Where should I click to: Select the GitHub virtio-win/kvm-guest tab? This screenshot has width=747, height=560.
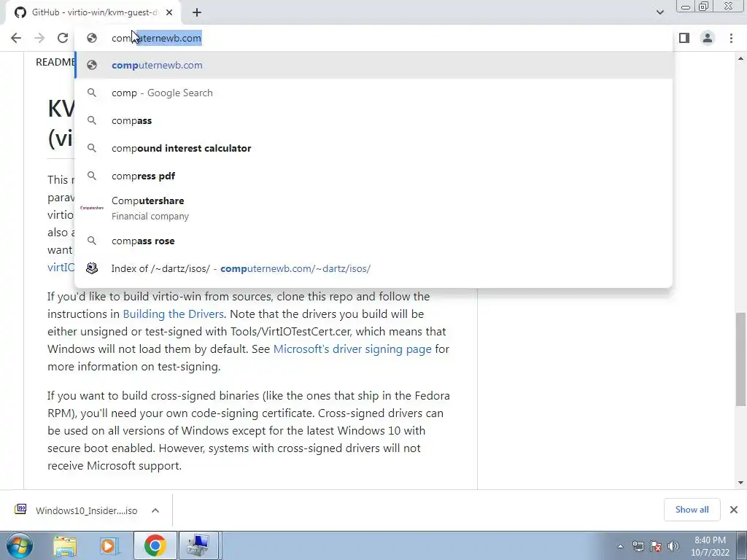93,13
